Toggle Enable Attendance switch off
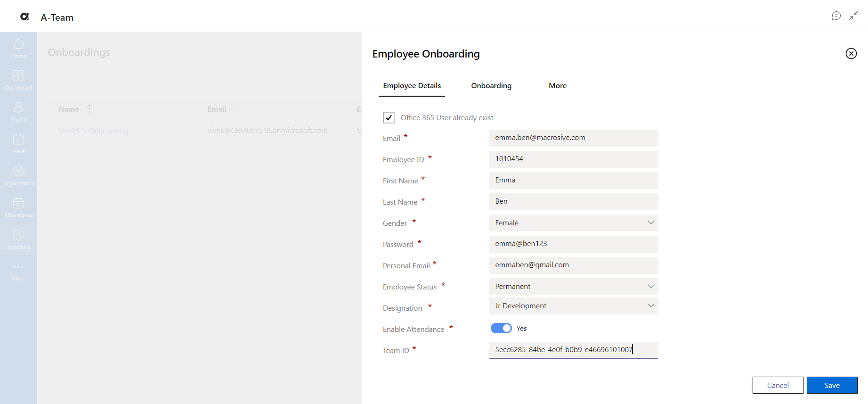 [x=501, y=328]
